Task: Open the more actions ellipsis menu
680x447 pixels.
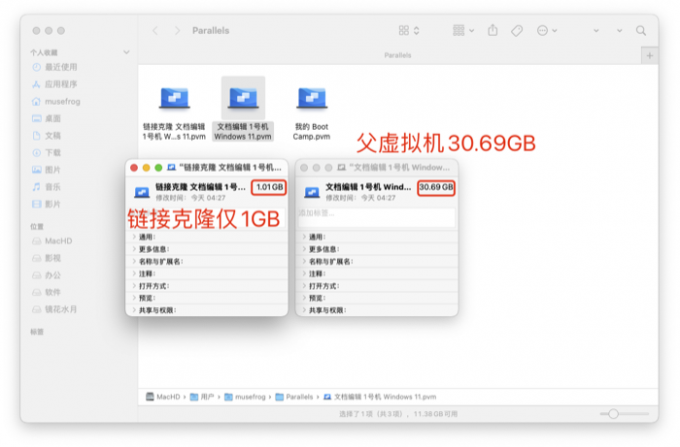Action: coord(547,30)
